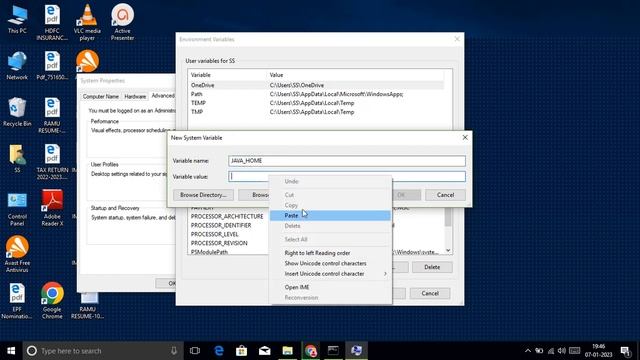This screenshot has height=360, width=640.
Task: Select the TMP user variable row
Action: click(x=316, y=112)
